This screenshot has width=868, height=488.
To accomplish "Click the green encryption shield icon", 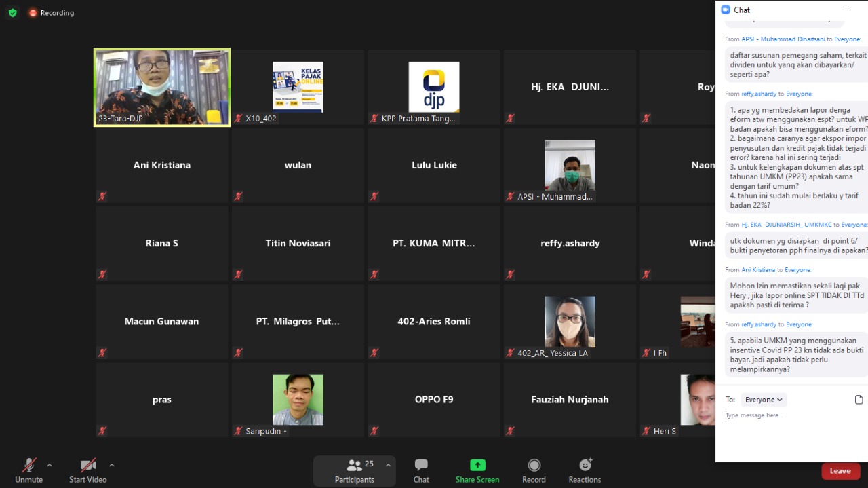I will [x=12, y=12].
